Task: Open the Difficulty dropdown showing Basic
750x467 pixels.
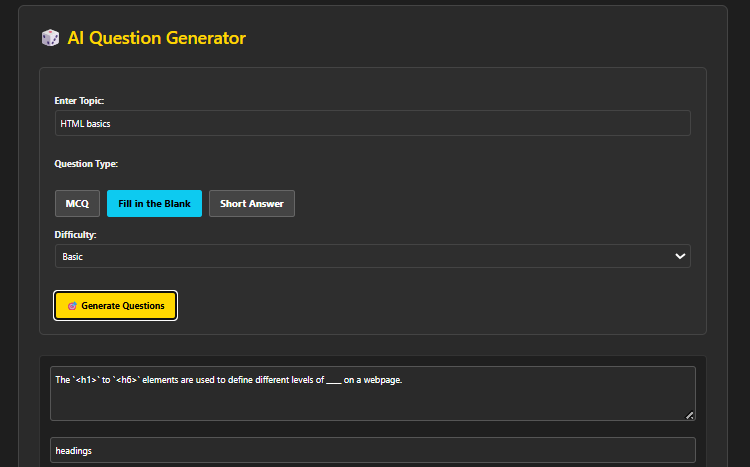Action: coord(372,256)
